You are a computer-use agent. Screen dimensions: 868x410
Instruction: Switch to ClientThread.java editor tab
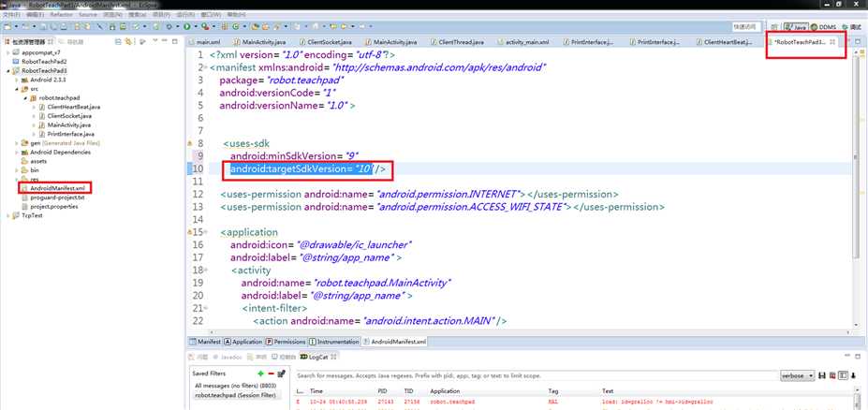[x=457, y=42]
